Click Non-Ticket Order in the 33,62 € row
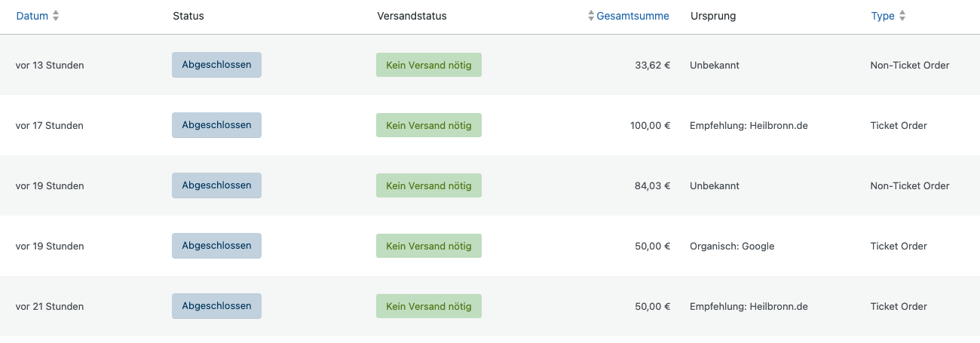The width and height of the screenshot is (980, 343). [x=910, y=65]
